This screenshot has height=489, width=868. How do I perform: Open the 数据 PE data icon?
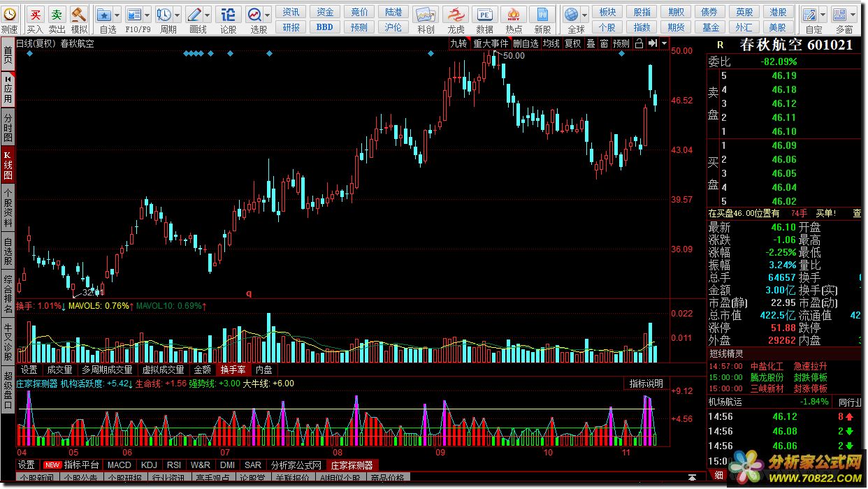484,14
